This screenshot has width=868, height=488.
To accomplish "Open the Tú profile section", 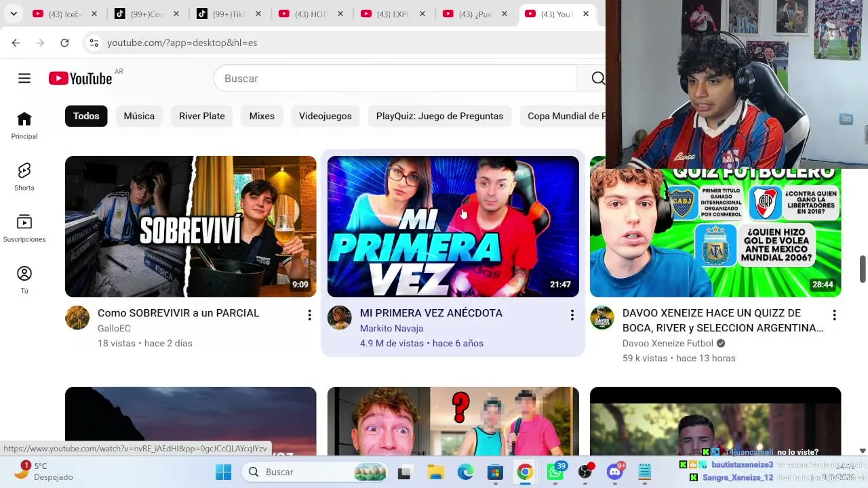I will click(x=24, y=281).
